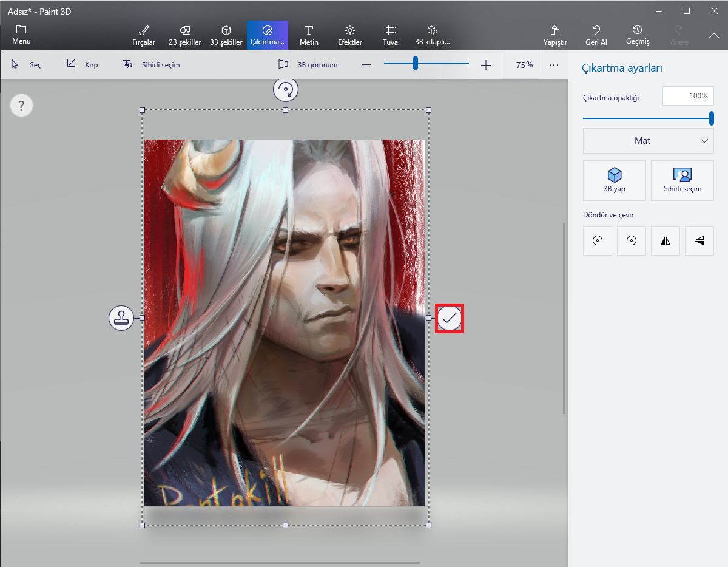
Task: Click the vertical canvas scrollbar
Action: click(x=565, y=318)
